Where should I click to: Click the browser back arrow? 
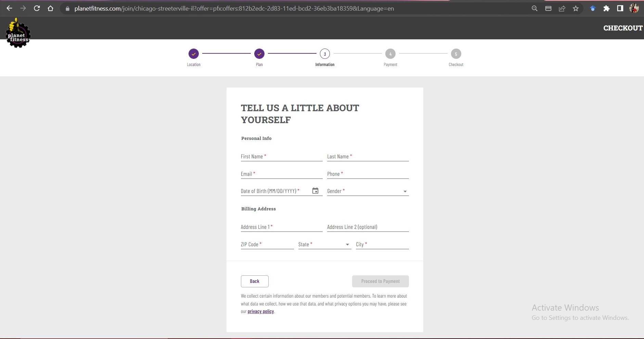tap(9, 9)
